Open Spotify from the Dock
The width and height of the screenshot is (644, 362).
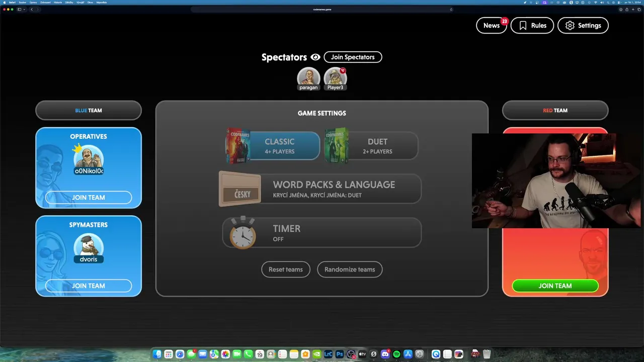[396, 354]
